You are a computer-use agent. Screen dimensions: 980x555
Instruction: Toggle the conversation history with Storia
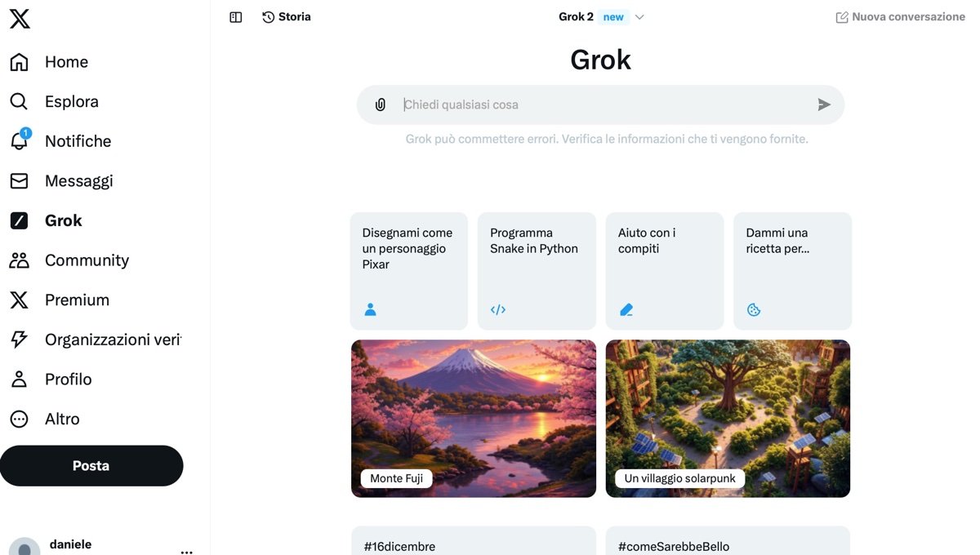(286, 16)
